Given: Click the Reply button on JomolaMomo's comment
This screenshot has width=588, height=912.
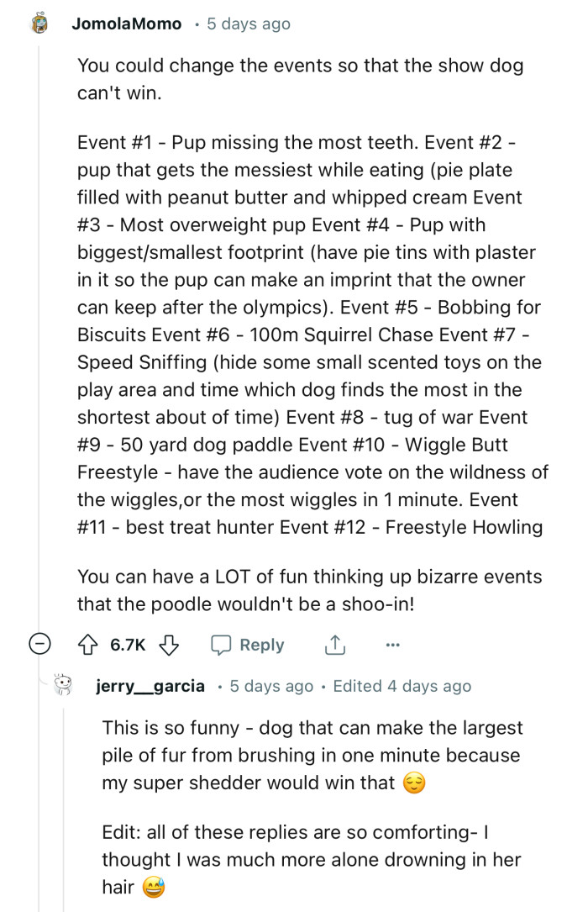Looking at the screenshot, I should pyautogui.click(x=260, y=645).
